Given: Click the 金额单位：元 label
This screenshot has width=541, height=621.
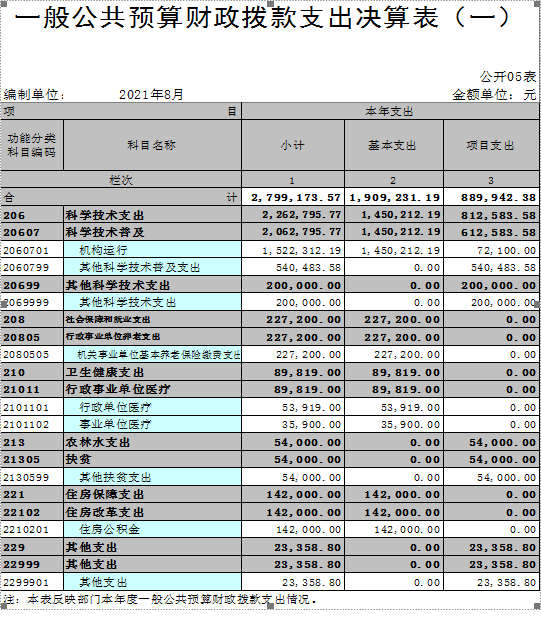Looking at the screenshot, I should click(494, 95).
